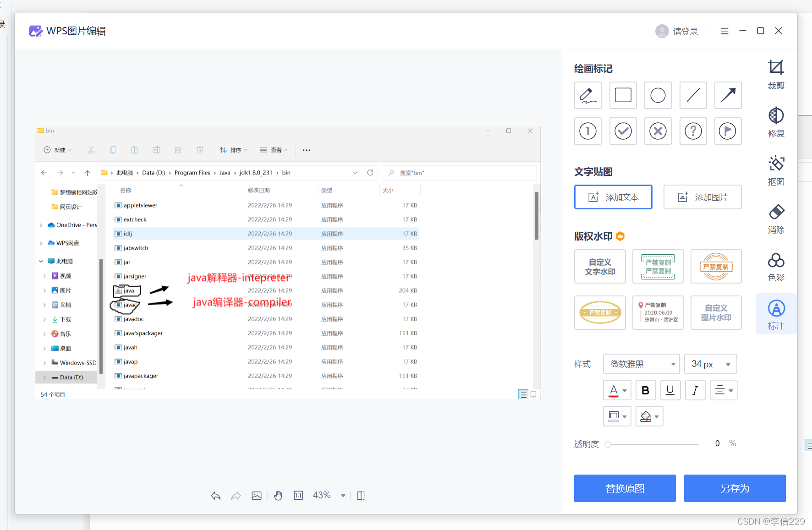The width and height of the screenshot is (812, 530).
Task: Insert an X cross stamp
Action: pos(658,131)
